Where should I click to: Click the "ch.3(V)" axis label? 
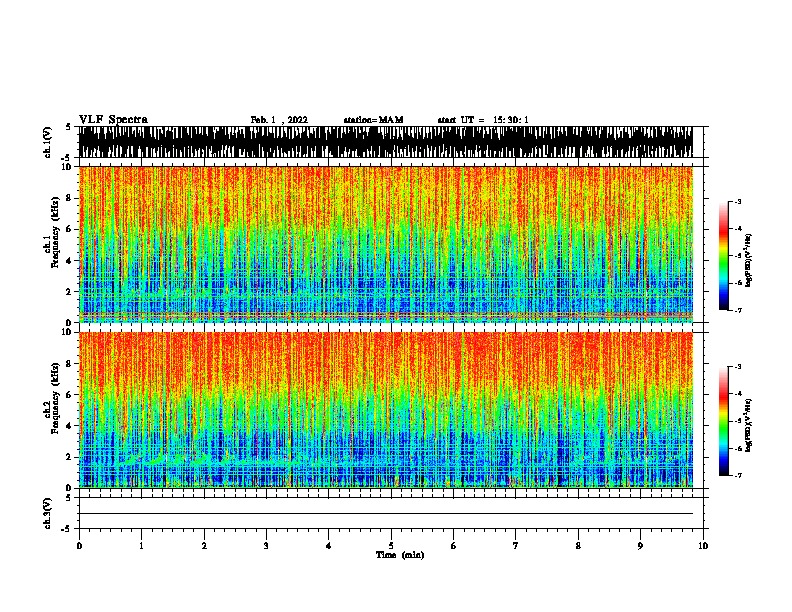tap(48, 513)
